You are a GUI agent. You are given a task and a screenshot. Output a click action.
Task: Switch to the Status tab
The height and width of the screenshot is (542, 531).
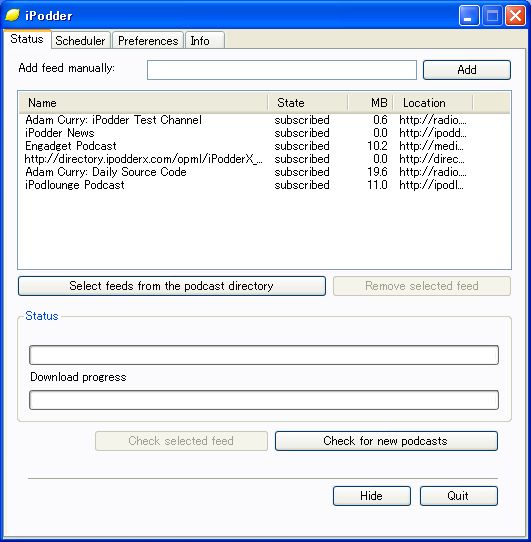point(27,39)
